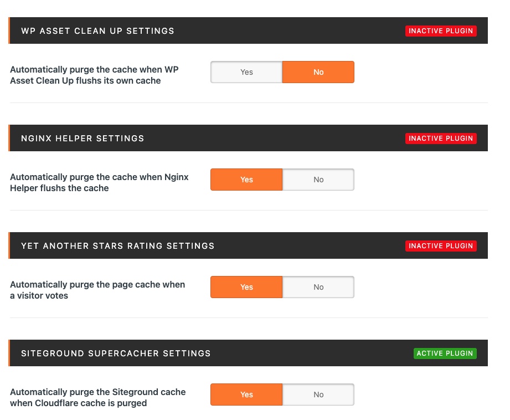This screenshot has height=420, width=510.
Task: Choose Yes for purge when visitor votes
Action: [x=246, y=287]
